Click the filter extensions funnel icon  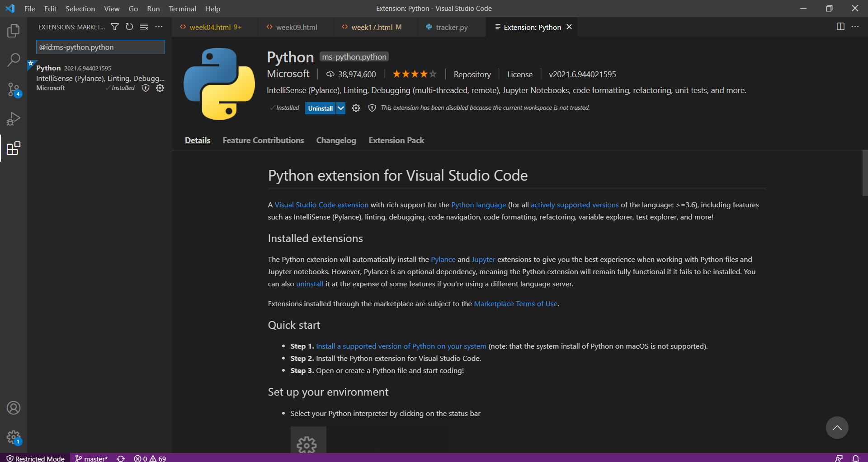(x=115, y=27)
